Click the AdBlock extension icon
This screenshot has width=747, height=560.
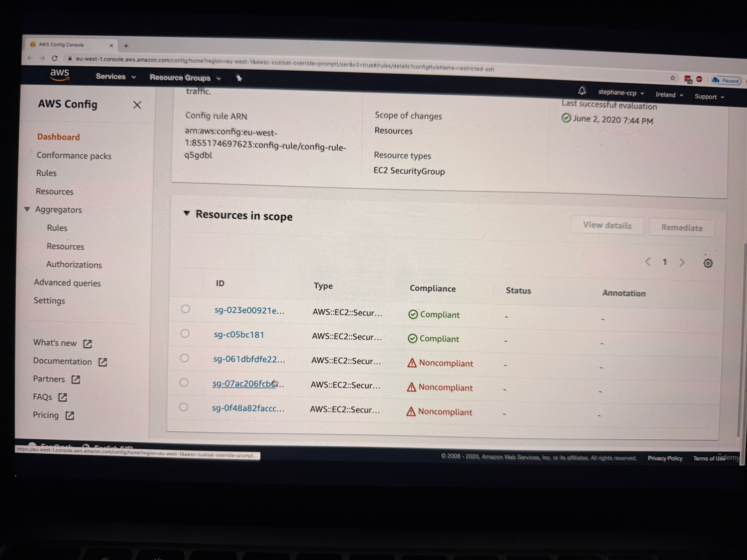[699, 79]
